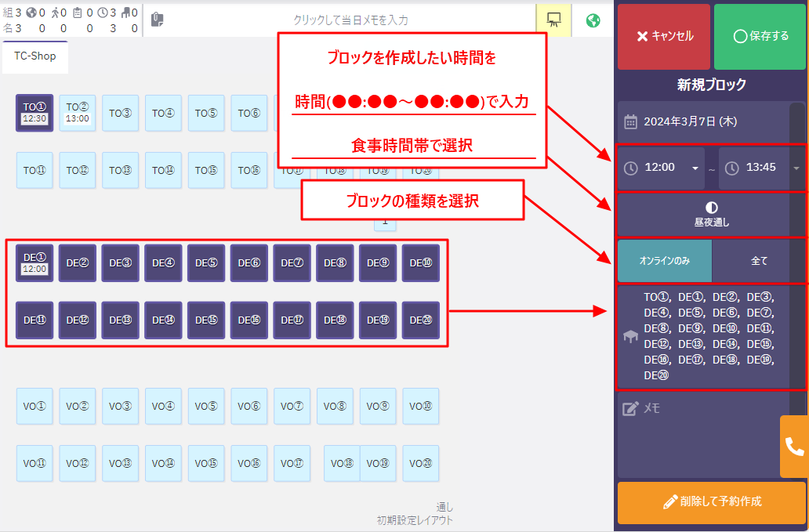Screen dimensions: 809x532
Task: Click the calendar icon beside 2024年3月7日
Action: click(x=630, y=121)
